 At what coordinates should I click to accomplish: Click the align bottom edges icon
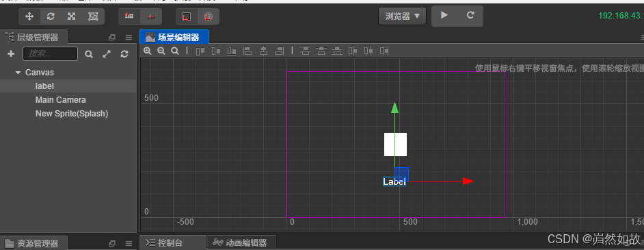[232, 51]
